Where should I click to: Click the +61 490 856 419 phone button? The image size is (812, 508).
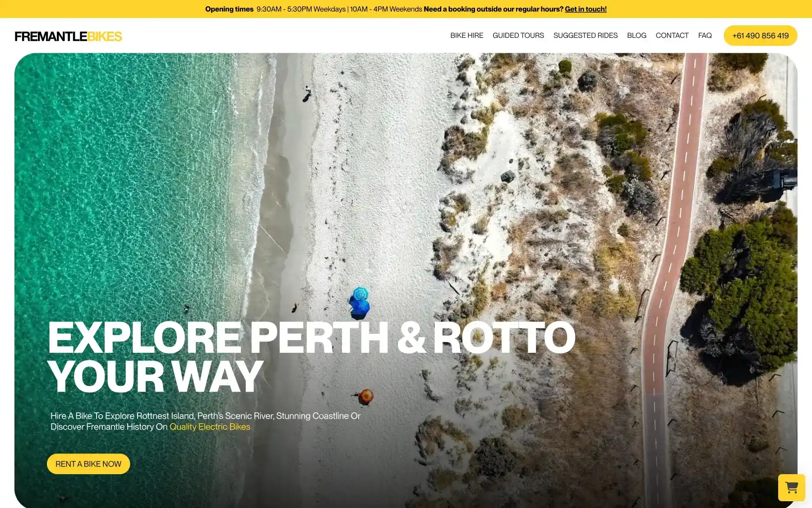760,36
